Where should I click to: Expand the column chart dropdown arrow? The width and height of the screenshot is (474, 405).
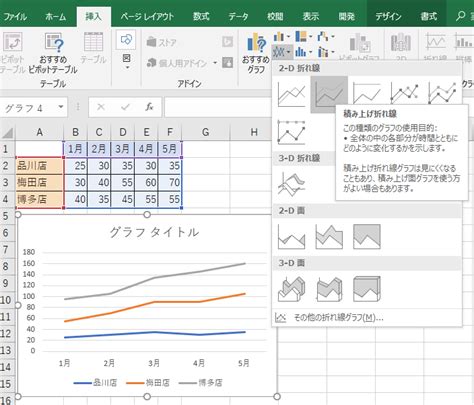(x=288, y=36)
